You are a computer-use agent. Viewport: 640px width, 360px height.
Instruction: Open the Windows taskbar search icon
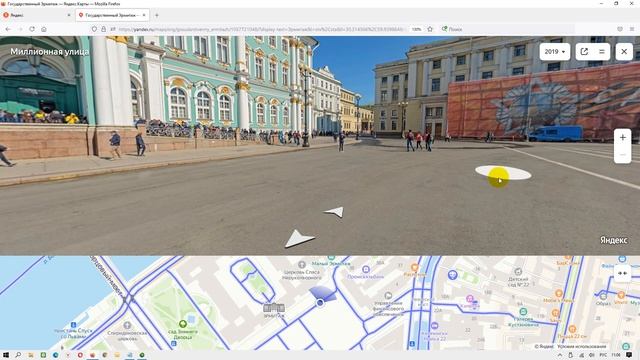[18, 355]
